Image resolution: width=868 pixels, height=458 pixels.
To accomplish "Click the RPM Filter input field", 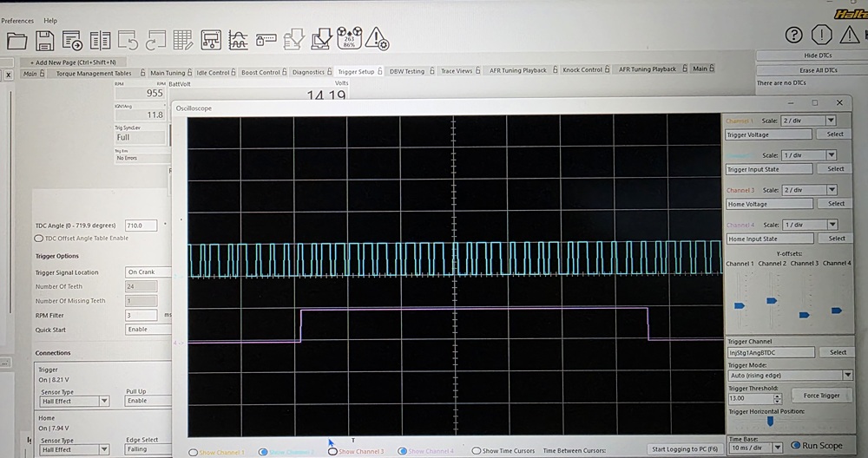I will click(141, 315).
